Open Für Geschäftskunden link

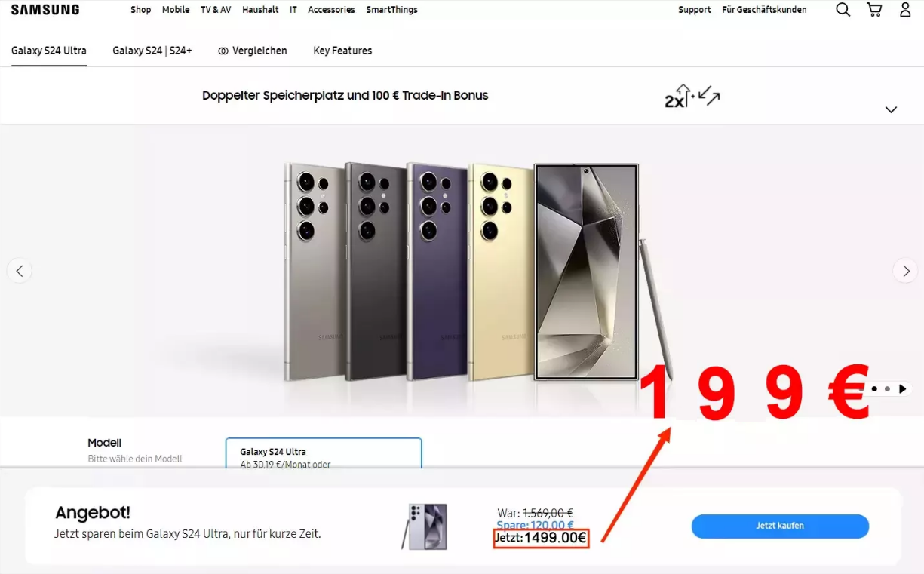764,10
